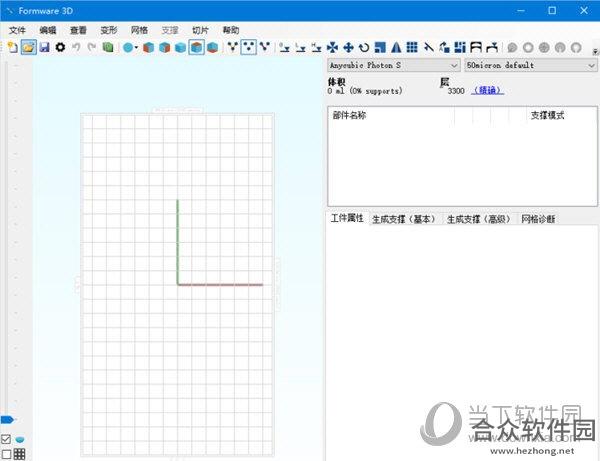
Task: Open the 网格 menu
Action: coord(139,30)
